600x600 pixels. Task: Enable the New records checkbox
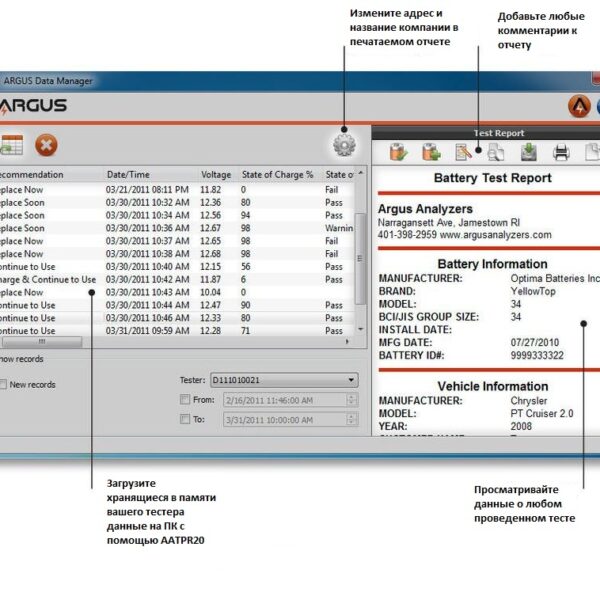pyautogui.click(x=3, y=385)
